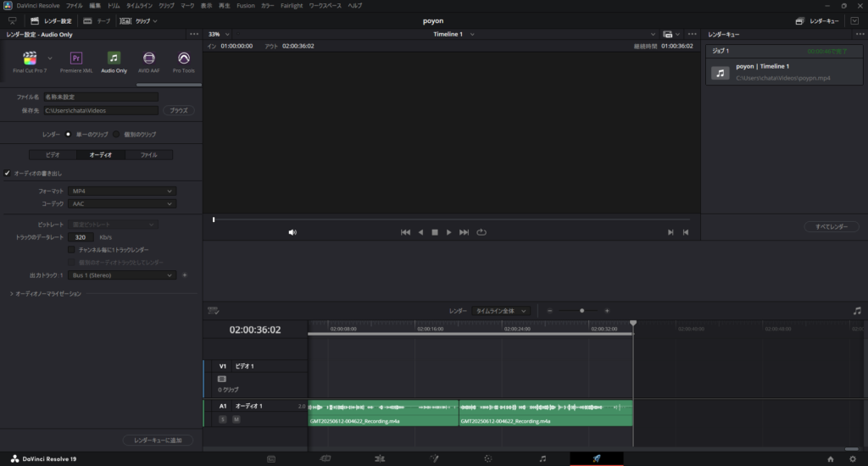Select the Pro Tools preset icon

click(x=184, y=58)
